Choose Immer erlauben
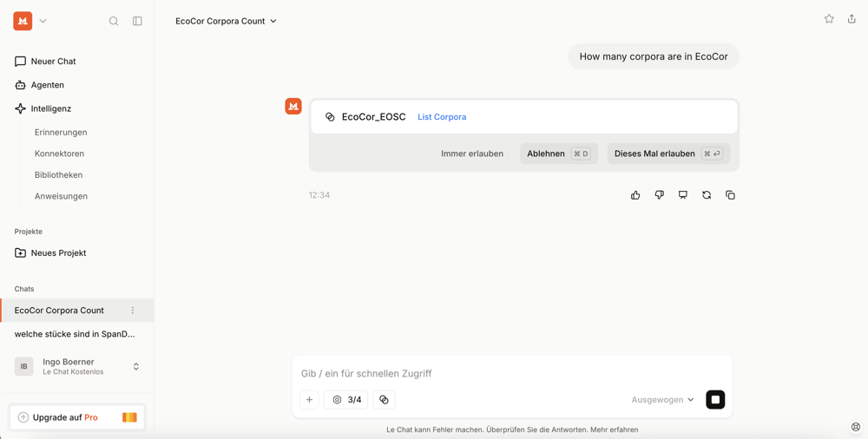The image size is (868, 439). (x=472, y=154)
